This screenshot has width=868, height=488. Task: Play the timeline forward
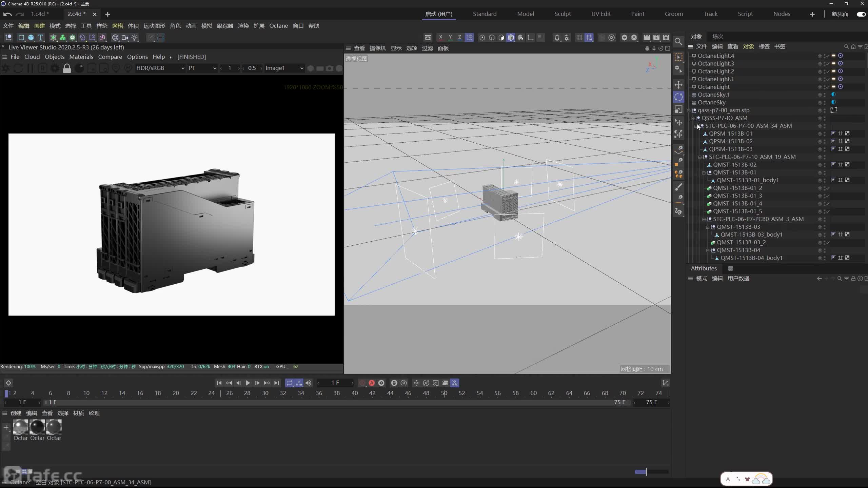pyautogui.click(x=248, y=383)
